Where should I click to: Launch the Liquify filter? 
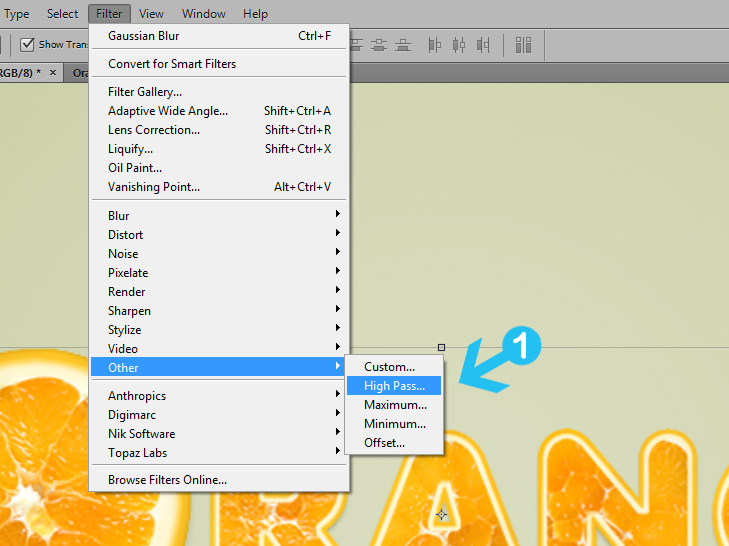[x=219, y=149]
